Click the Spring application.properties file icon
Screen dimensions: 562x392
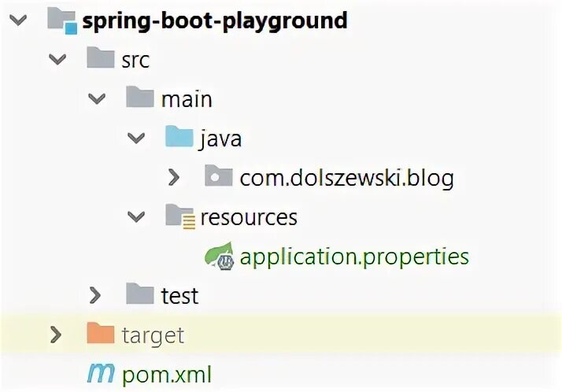220,256
